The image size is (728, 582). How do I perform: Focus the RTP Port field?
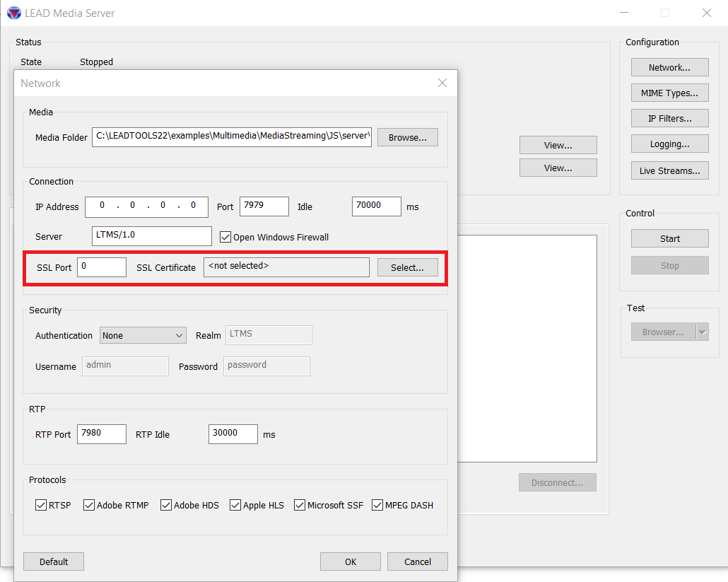pos(102,433)
